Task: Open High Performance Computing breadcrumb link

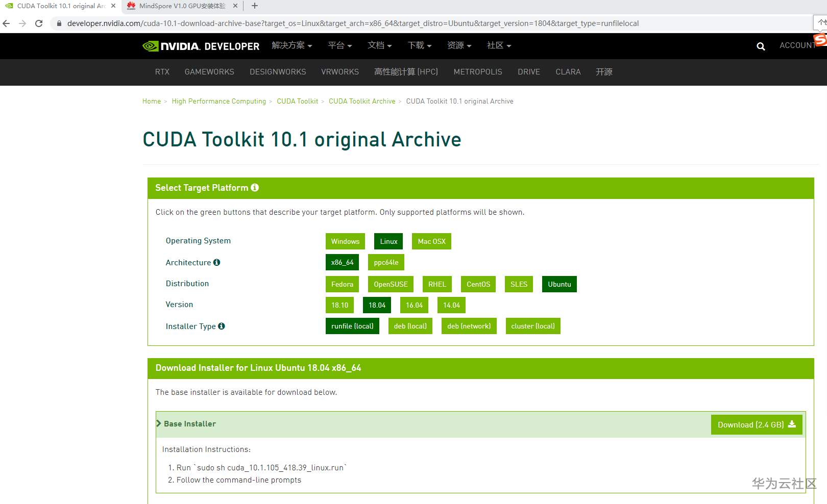Action: pyautogui.click(x=219, y=101)
